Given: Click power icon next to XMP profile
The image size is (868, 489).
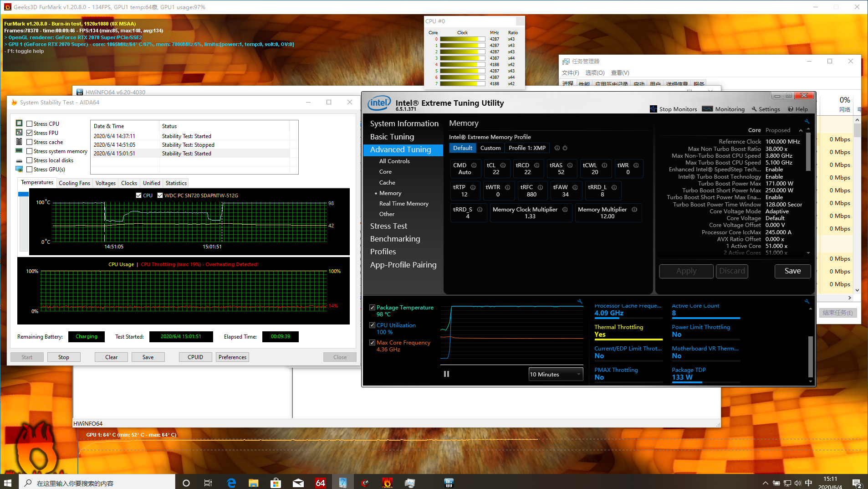Looking at the screenshot, I should 565,148.
